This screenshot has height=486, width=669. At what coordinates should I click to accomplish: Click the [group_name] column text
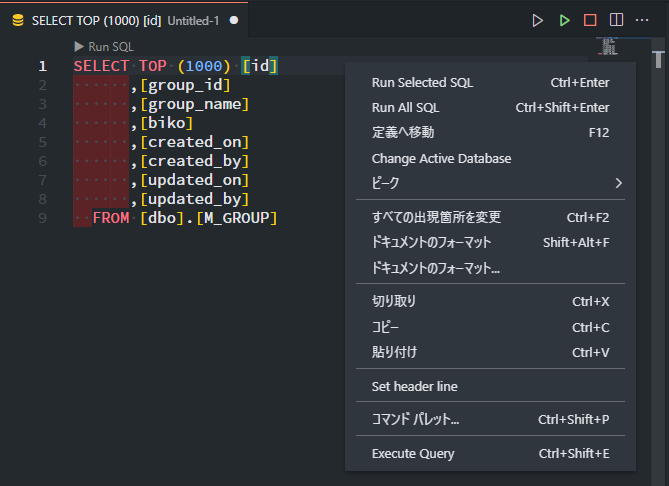point(195,104)
